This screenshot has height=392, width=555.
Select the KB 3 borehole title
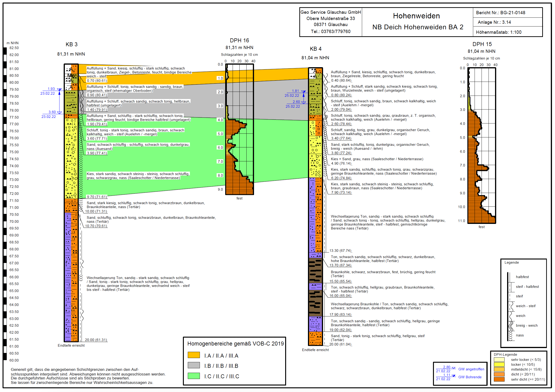[72, 44]
